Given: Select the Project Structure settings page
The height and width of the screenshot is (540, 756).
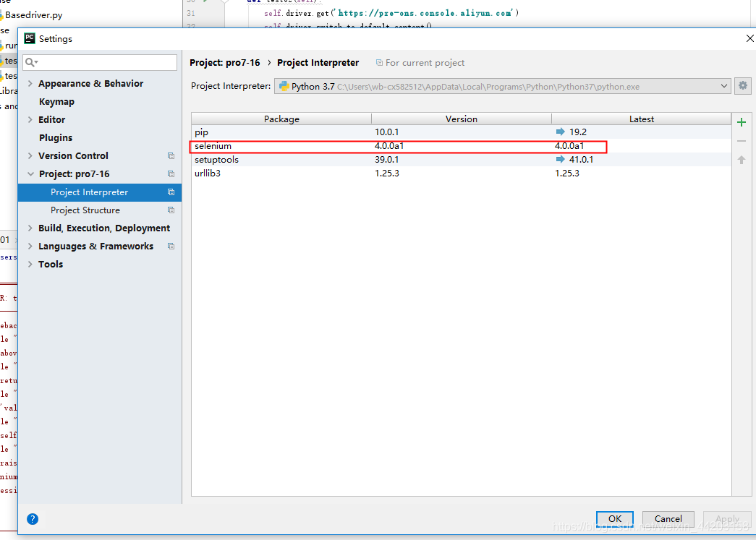Looking at the screenshot, I should click(x=85, y=210).
